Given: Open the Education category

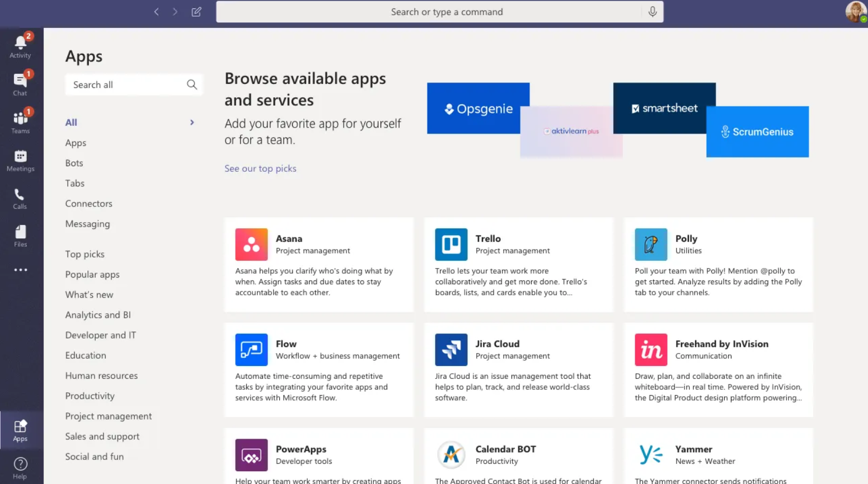Looking at the screenshot, I should (86, 355).
